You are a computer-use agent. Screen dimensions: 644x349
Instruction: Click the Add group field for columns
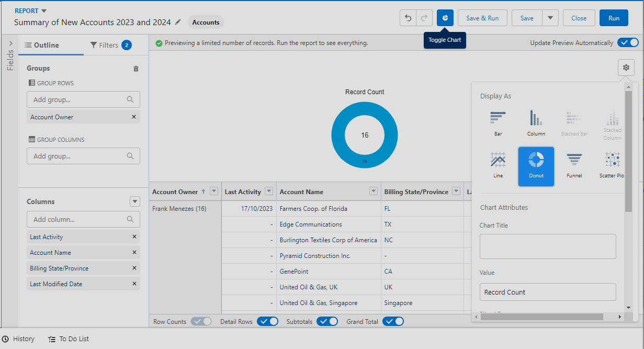point(83,156)
